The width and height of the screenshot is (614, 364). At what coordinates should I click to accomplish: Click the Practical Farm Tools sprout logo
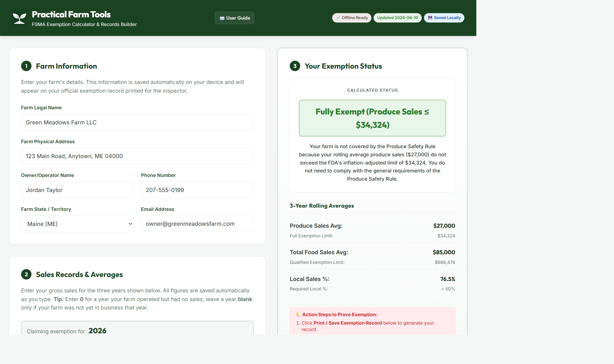tap(19, 18)
